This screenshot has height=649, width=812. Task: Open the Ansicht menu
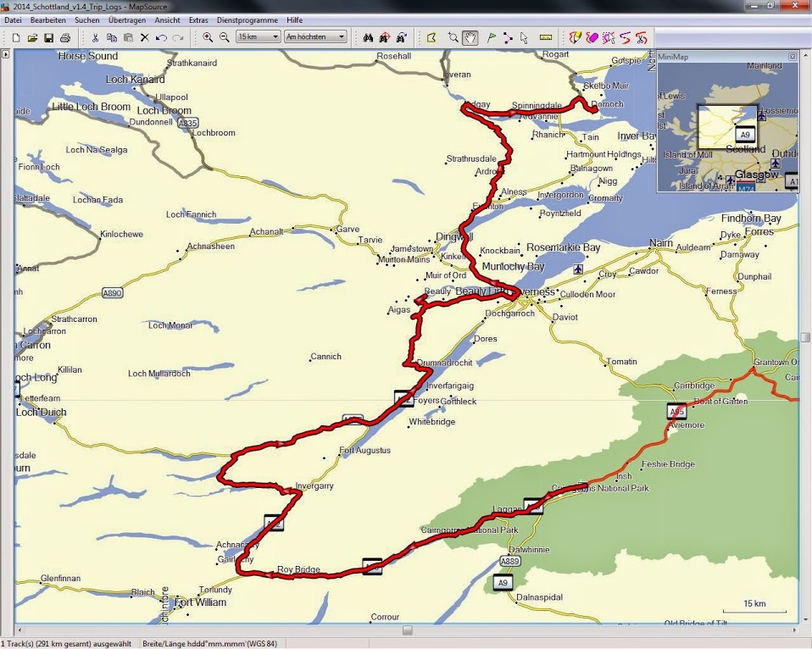pos(167,19)
